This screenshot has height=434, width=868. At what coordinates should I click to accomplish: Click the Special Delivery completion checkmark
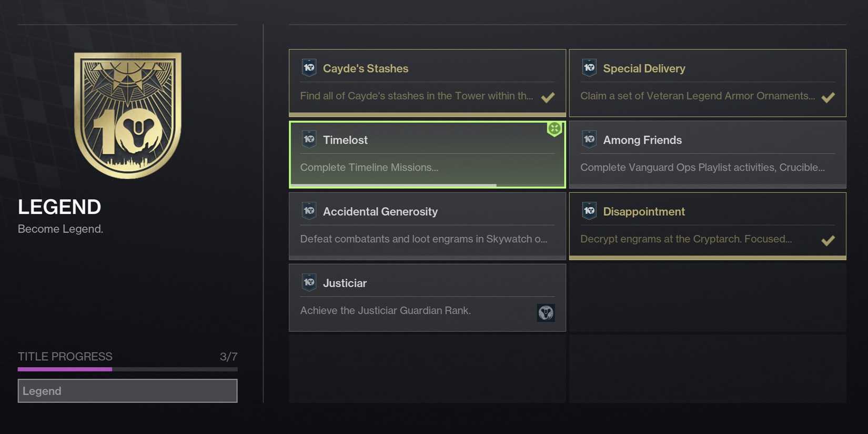(828, 97)
